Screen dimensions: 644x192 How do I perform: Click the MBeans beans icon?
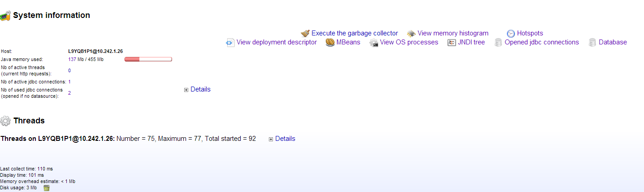point(330,43)
